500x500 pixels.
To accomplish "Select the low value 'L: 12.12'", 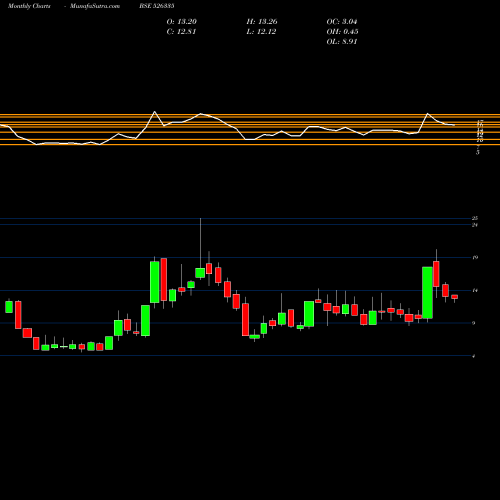I will (x=261, y=32).
